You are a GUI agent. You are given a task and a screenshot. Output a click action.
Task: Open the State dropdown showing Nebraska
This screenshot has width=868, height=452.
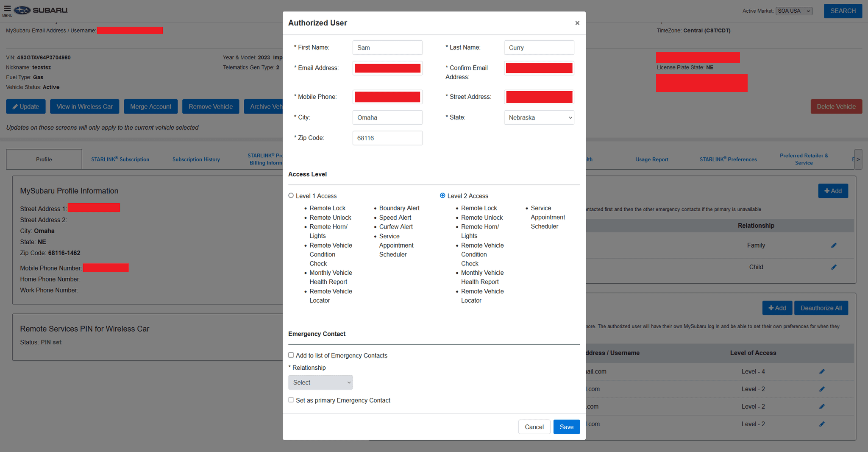pos(539,117)
